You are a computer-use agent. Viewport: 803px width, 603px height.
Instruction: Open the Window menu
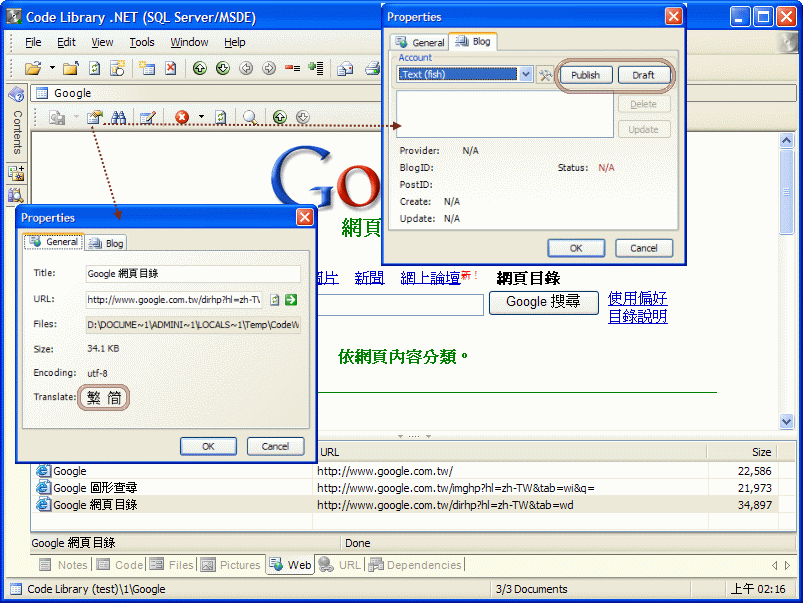point(189,42)
